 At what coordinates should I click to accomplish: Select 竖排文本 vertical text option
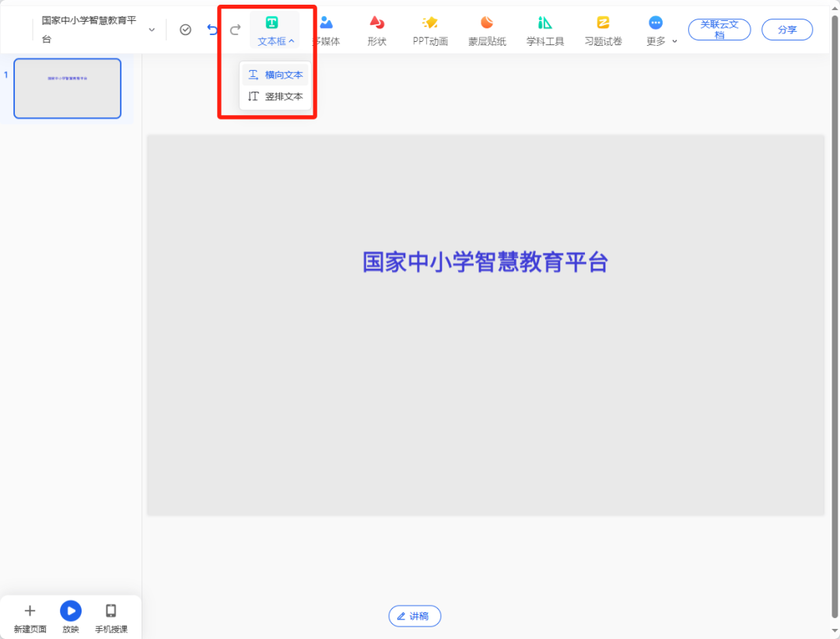(x=275, y=96)
